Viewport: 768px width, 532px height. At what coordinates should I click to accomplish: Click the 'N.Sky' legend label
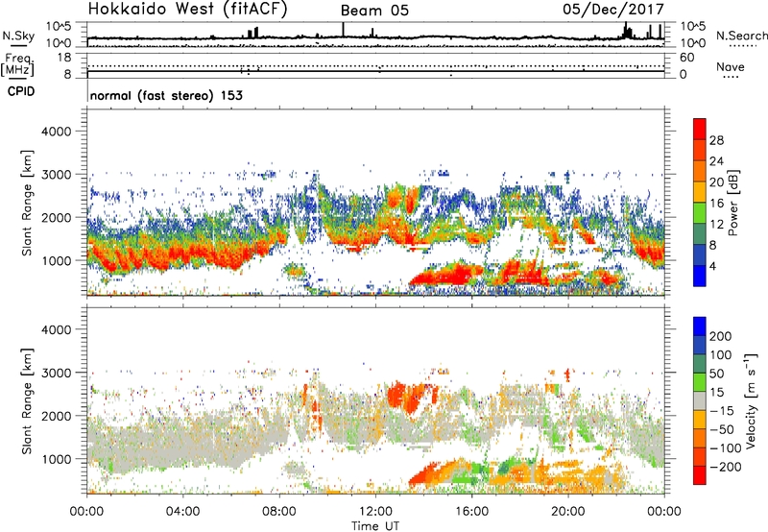[18, 36]
